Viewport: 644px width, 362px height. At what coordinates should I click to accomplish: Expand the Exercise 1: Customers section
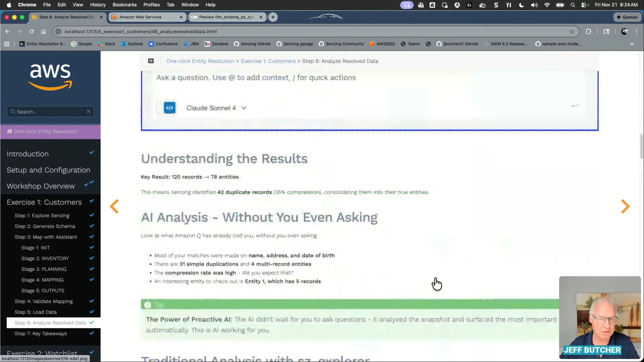[44, 202]
